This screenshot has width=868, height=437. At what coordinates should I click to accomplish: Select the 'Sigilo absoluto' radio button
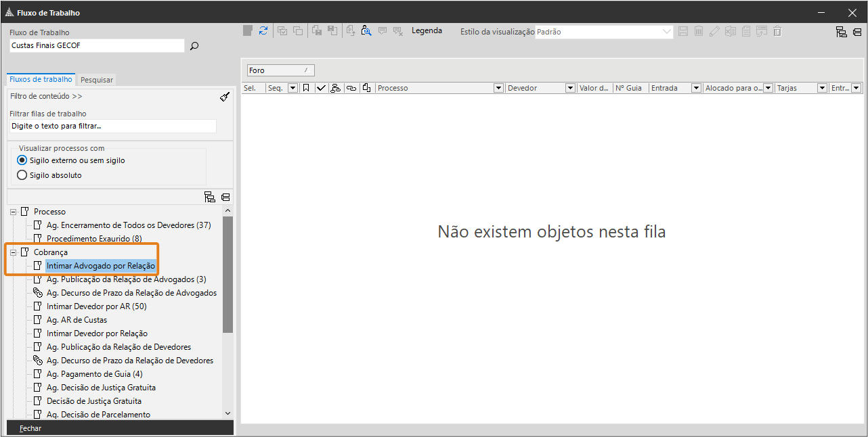click(22, 175)
